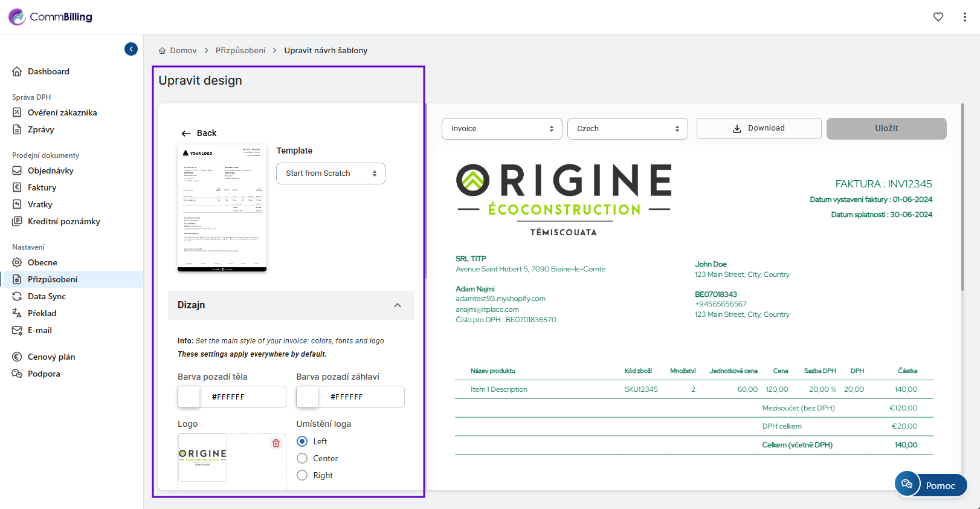Open the Czech language dropdown
Screen dimensions: 980x509
click(x=627, y=129)
